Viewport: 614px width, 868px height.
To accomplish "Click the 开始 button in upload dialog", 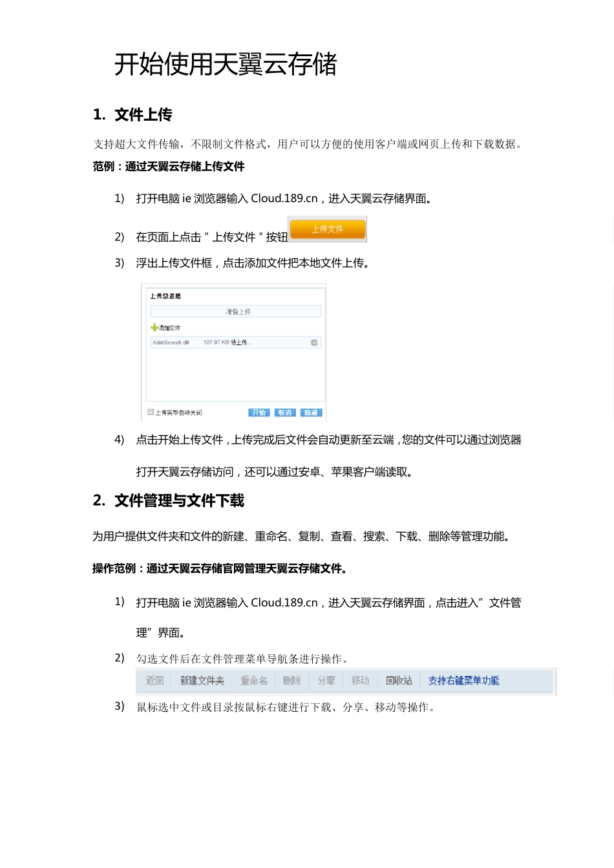I will [259, 413].
